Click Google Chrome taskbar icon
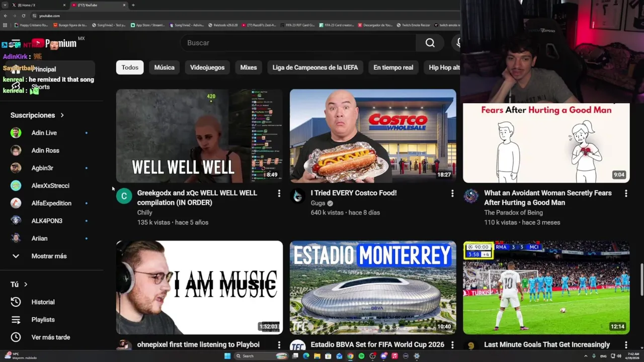 pyautogui.click(x=350, y=356)
